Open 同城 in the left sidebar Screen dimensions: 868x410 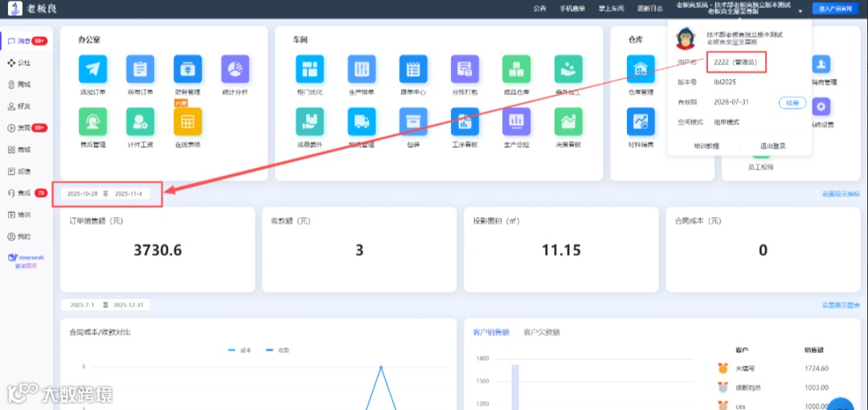19,84
